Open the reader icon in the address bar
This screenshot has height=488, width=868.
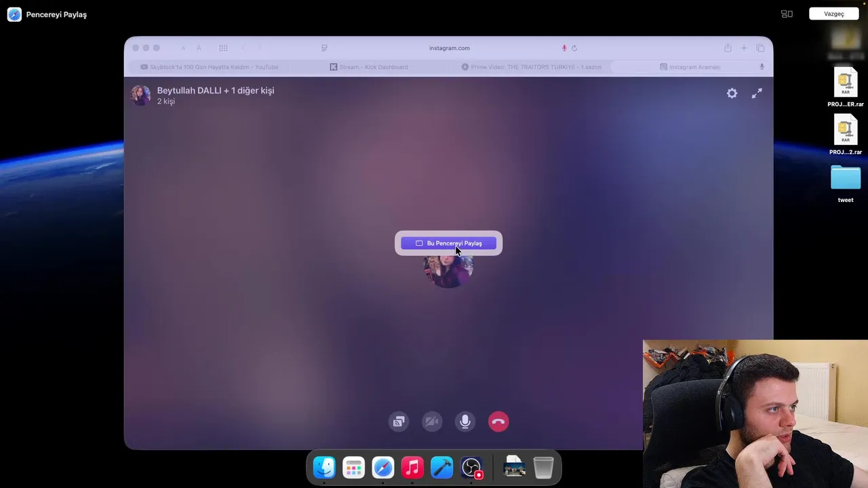click(324, 48)
